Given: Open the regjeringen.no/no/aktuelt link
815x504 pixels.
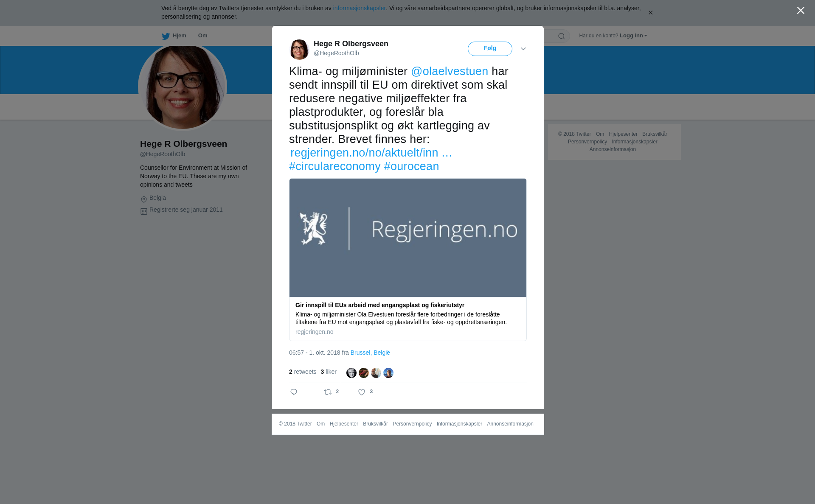Looking at the screenshot, I should click(371, 153).
